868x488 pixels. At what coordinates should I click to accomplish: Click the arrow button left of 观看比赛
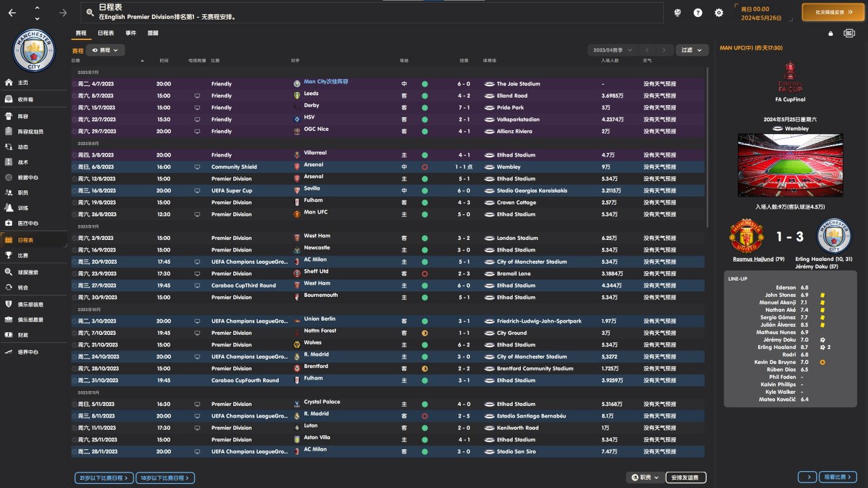tap(806, 477)
